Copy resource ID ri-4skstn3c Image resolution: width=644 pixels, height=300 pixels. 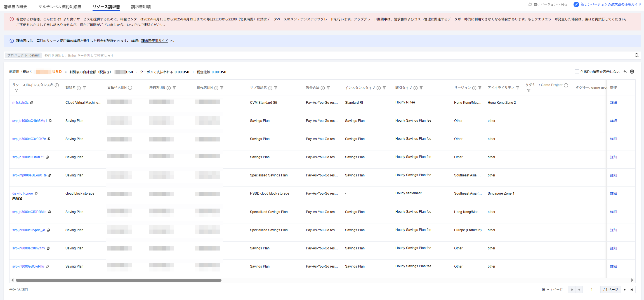(x=32, y=103)
